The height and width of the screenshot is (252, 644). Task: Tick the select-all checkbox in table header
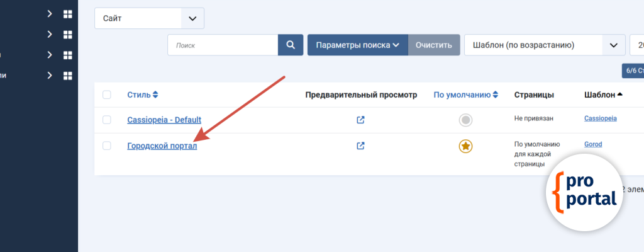(107, 95)
